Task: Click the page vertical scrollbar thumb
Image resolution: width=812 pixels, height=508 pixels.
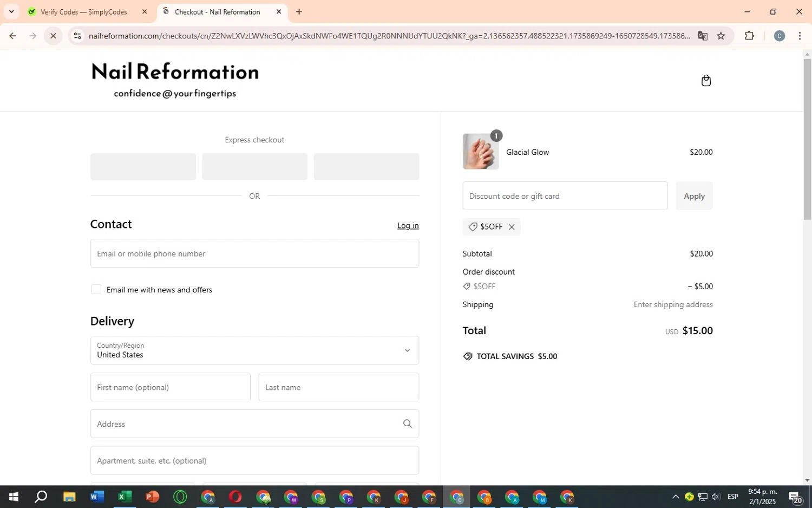Action: (807, 139)
